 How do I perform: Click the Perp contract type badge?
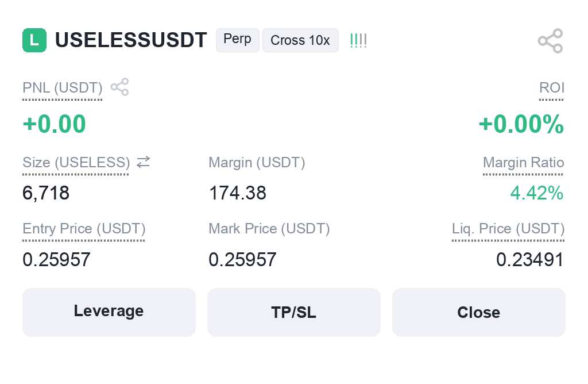click(237, 40)
